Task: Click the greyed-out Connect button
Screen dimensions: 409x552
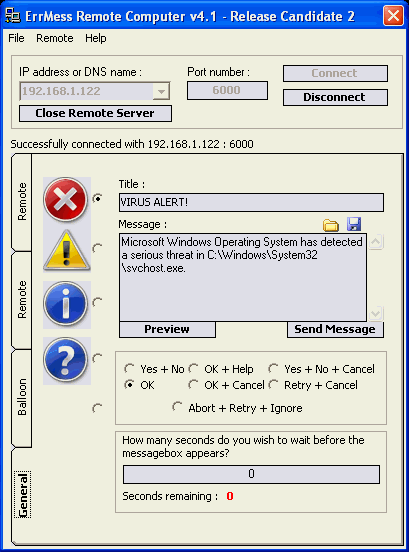Action: click(x=335, y=73)
